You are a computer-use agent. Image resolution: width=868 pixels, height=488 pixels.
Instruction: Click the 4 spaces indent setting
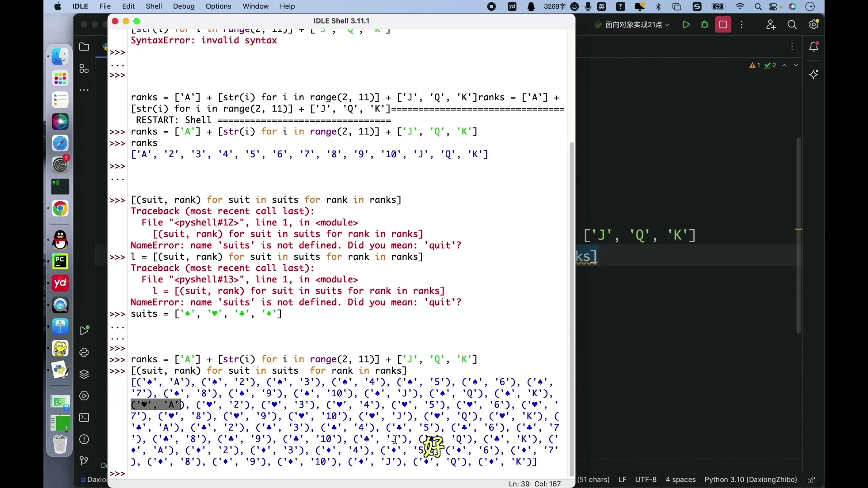(x=680, y=479)
